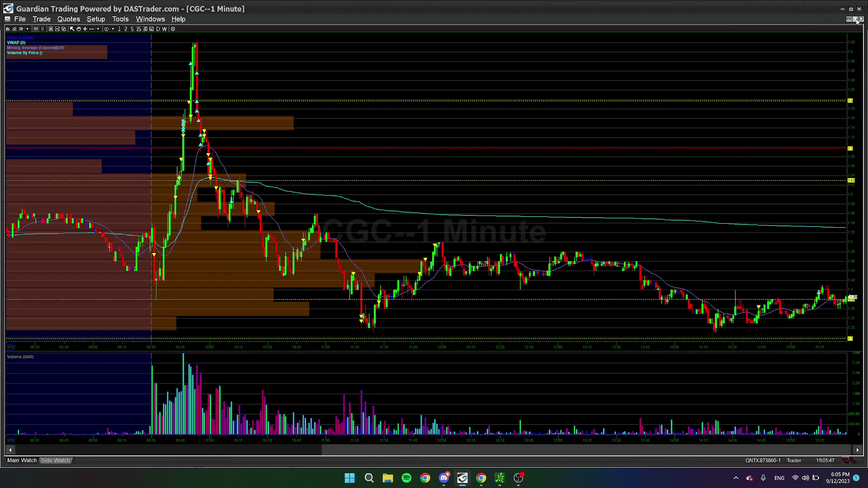Click the plus crosshair tool icon

[85, 29]
